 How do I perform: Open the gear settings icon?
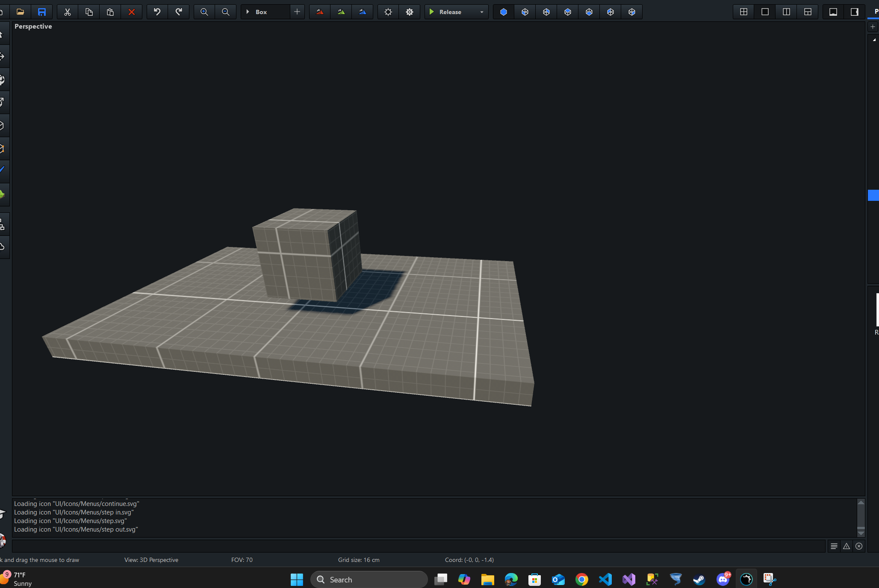click(x=410, y=12)
